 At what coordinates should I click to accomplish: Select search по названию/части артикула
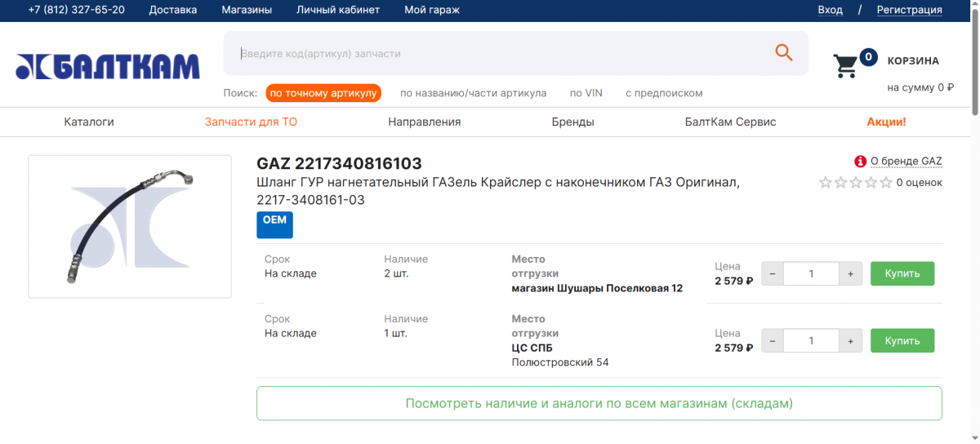(473, 93)
